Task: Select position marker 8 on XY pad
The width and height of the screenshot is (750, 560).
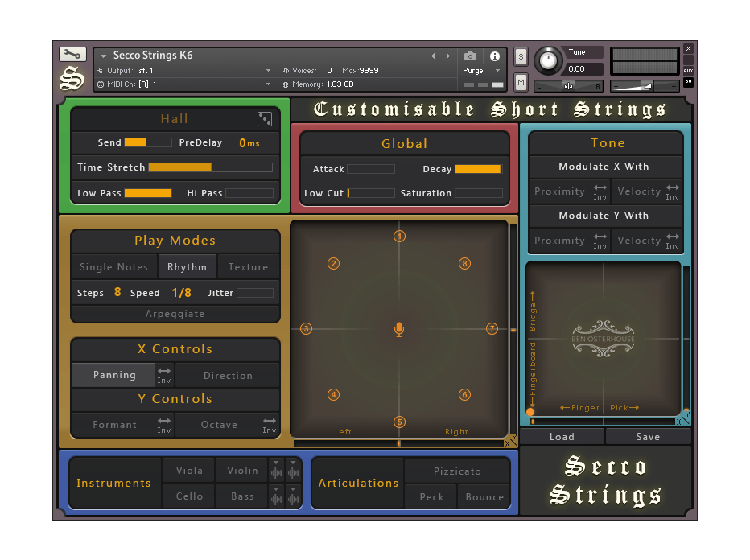Action: (x=464, y=263)
